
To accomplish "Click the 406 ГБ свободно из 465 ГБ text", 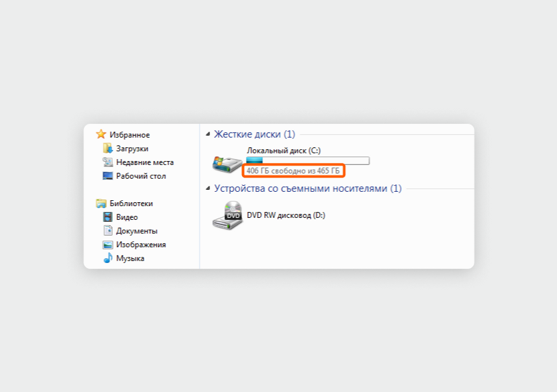I will click(x=293, y=171).
